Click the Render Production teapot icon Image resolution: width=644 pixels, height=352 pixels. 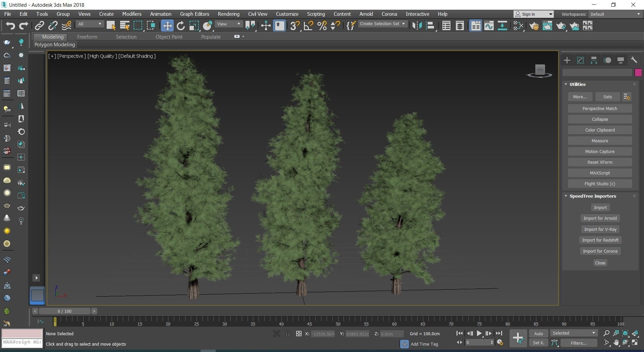point(560,26)
